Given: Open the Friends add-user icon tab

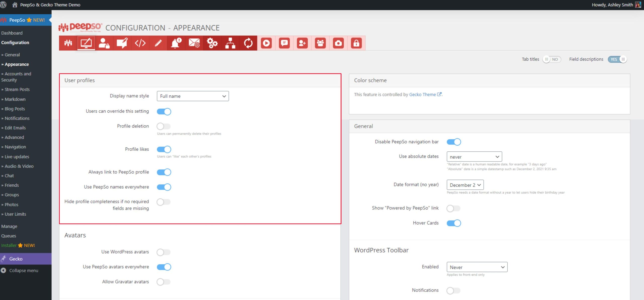Looking at the screenshot, I should (x=302, y=43).
